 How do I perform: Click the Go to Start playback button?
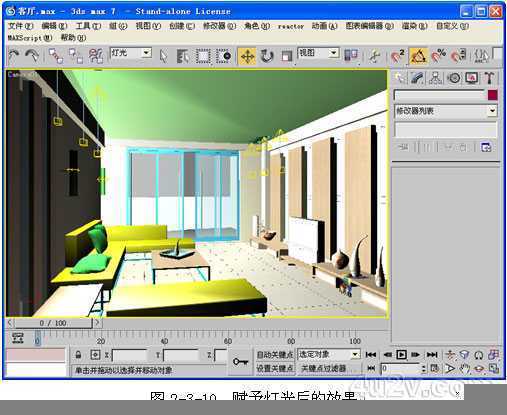(371, 355)
